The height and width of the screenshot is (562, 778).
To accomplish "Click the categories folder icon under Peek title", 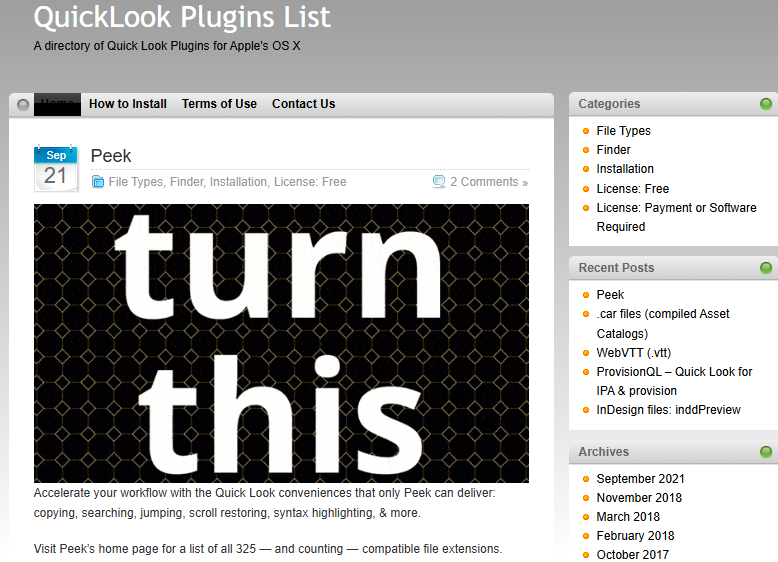I will [97, 182].
